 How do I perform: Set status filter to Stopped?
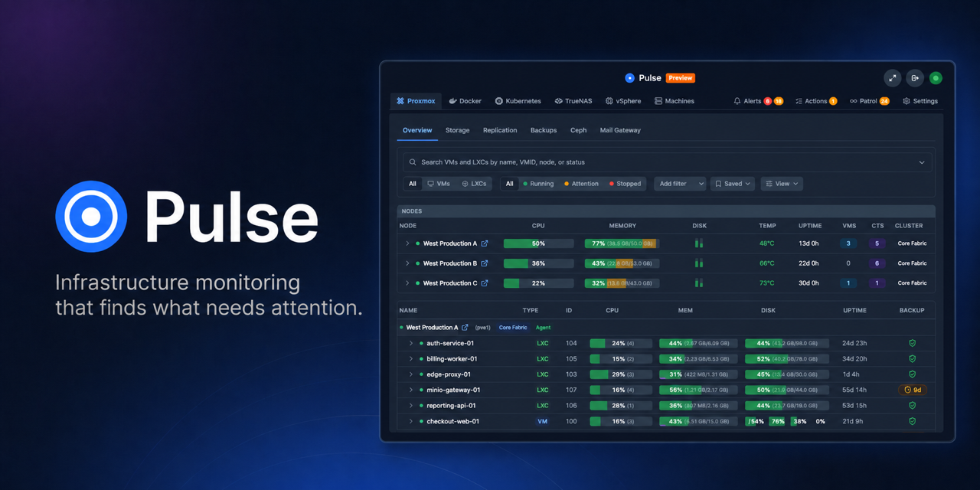[x=625, y=184]
